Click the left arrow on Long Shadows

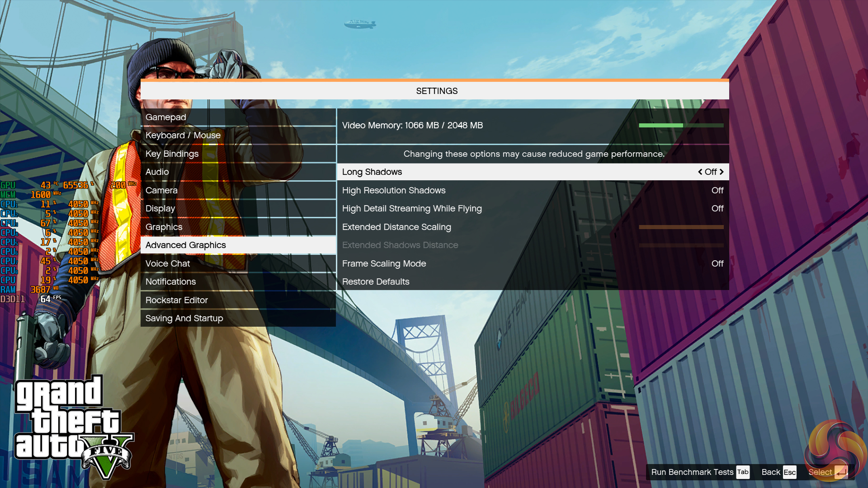point(700,172)
